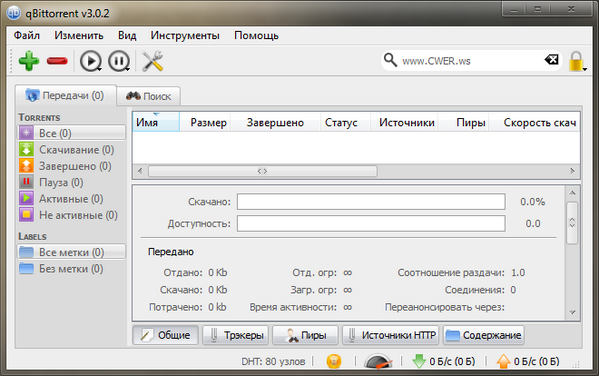Click the pause toolbar button
599x376 pixels.
tap(119, 61)
